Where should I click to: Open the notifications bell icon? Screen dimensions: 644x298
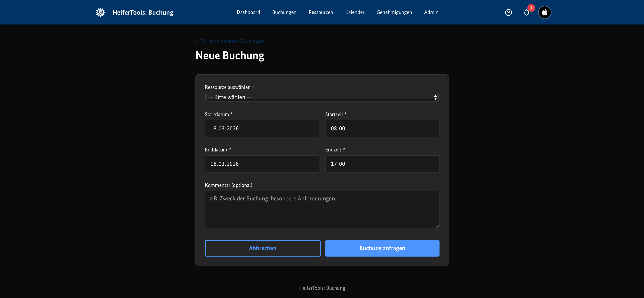(526, 13)
